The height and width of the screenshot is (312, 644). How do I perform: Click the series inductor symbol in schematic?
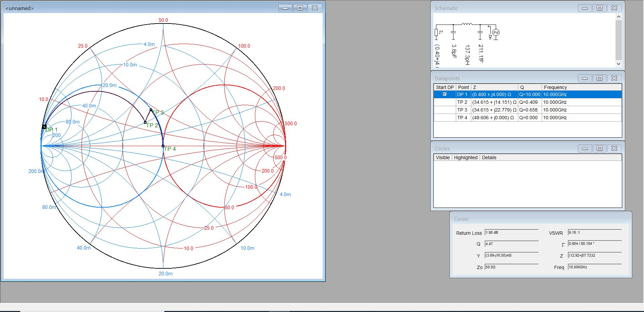(467, 24)
